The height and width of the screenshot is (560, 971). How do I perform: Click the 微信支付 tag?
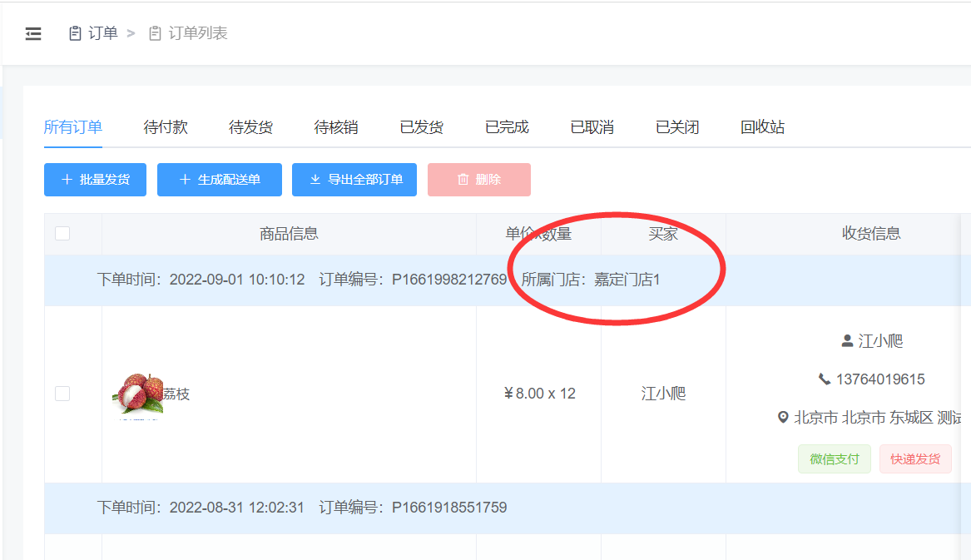click(835, 459)
